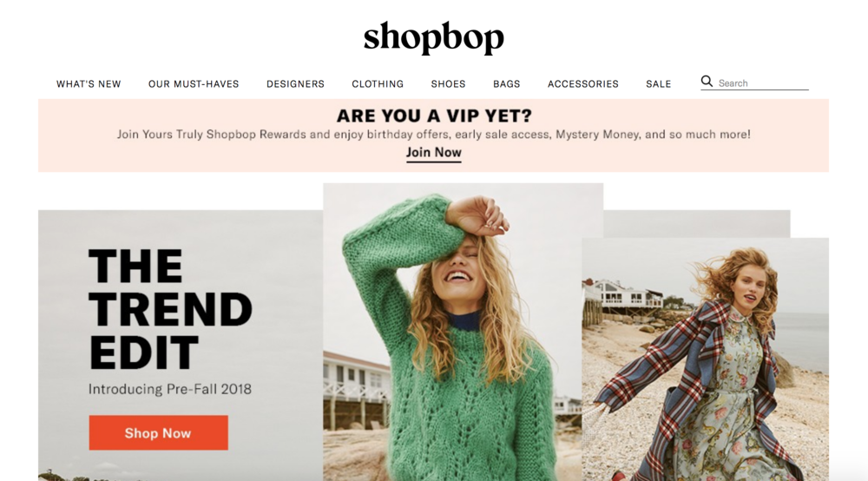
Task: Click the orange Shop Now button
Action: tap(158, 433)
